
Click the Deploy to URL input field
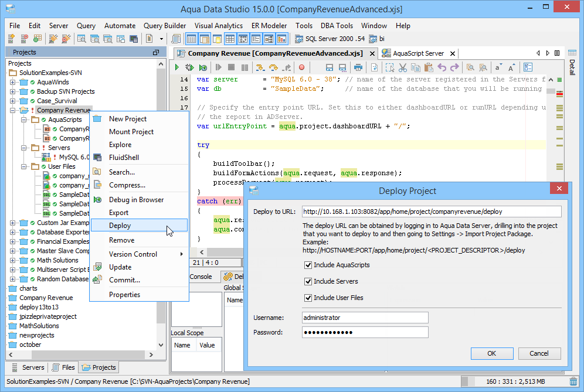[x=432, y=212]
